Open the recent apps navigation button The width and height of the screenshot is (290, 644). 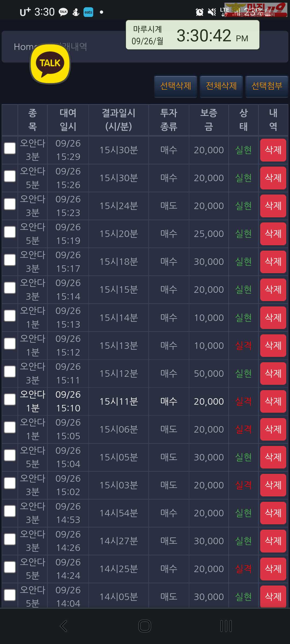click(x=226, y=626)
